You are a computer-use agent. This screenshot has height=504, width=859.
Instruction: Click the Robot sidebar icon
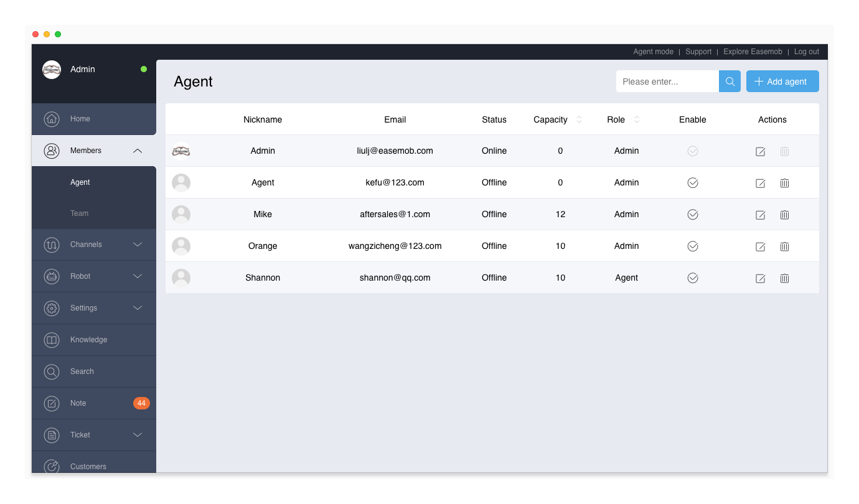[x=52, y=276]
